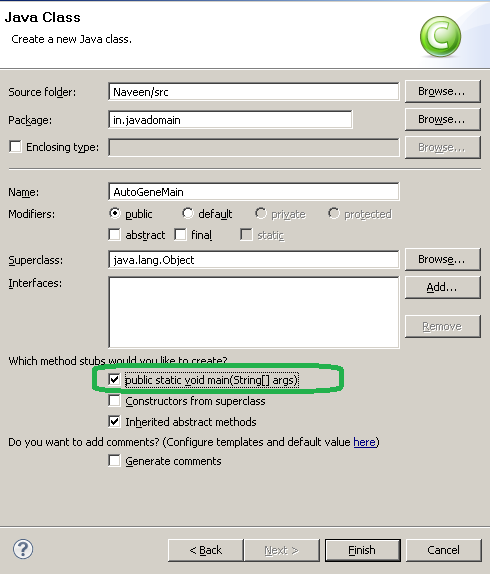The height and width of the screenshot is (574, 490).
Task: Add an interface with Add button
Action: click(x=442, y=287)
